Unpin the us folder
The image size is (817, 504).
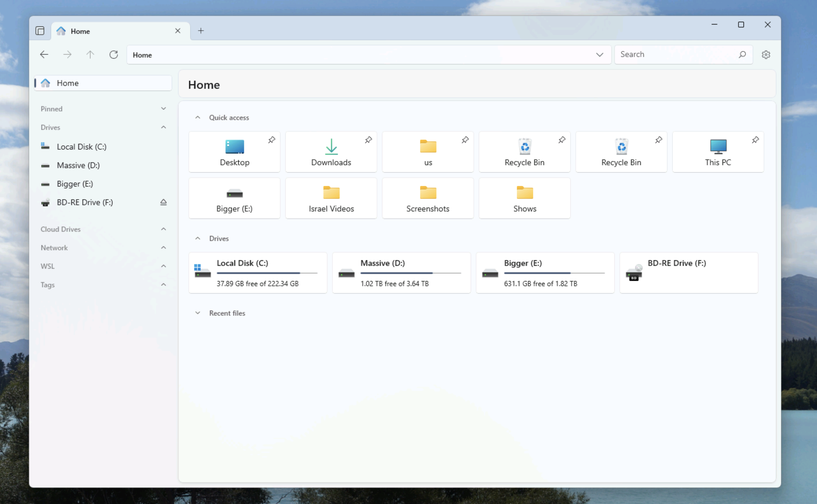[465, 140]
